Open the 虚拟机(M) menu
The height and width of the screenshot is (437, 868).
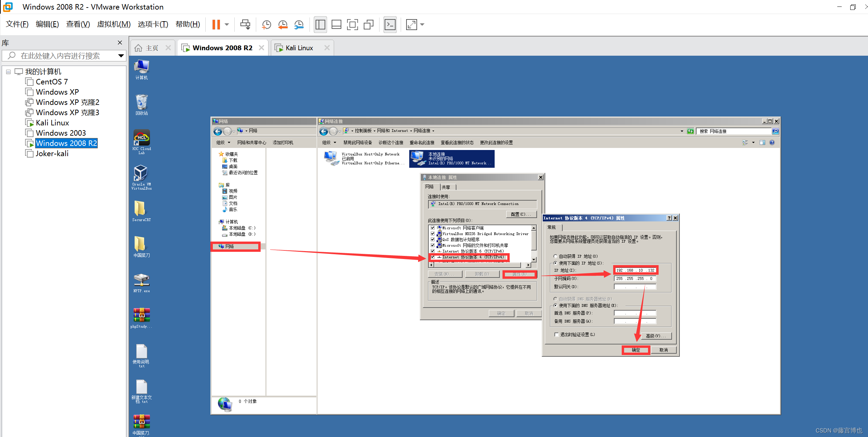pyautogui.click(x=114, y=24)
